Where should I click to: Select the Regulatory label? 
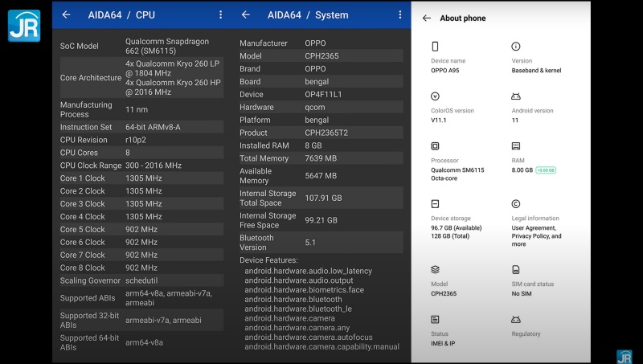click(526, 333)
